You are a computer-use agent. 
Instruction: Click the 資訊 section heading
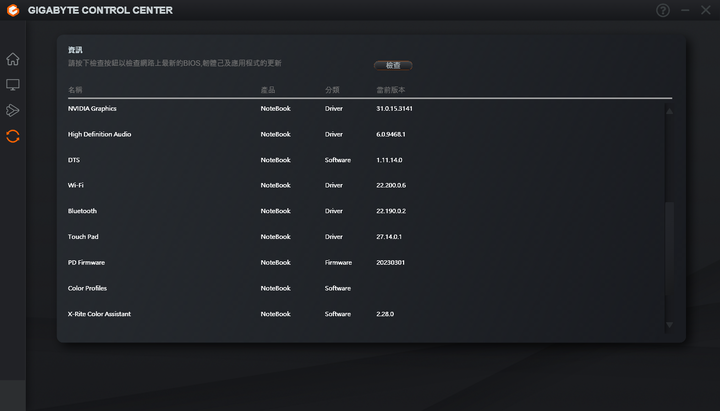pyautogui.click(x=75, y=50)
